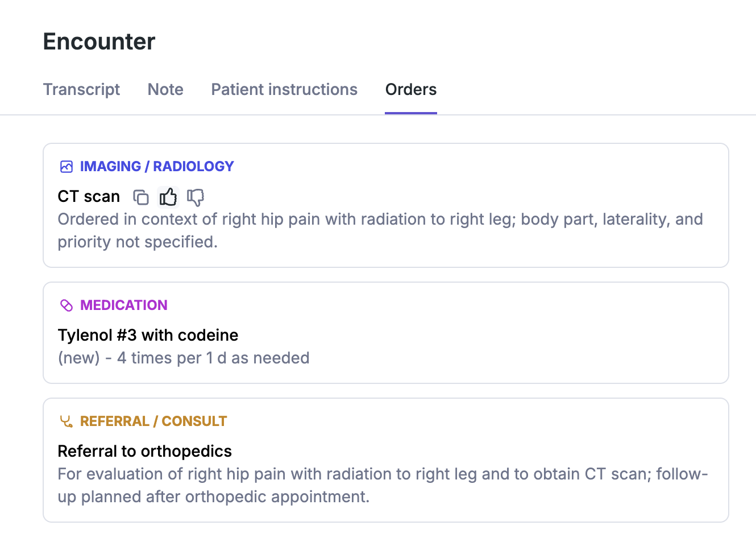Screen dimensions: 756x550
Task: Select Referral to orthopedics title
Action: [x=144, y=451]
